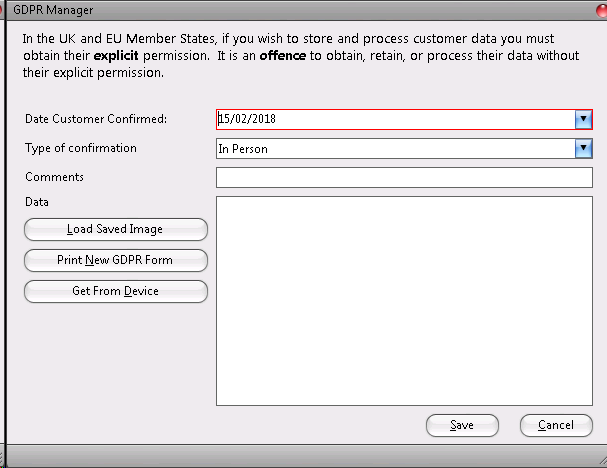Image resolution: width=607 pixels, height=468 pixels.
Task: Click the large Data display area
Action: [x=404, y=301]
